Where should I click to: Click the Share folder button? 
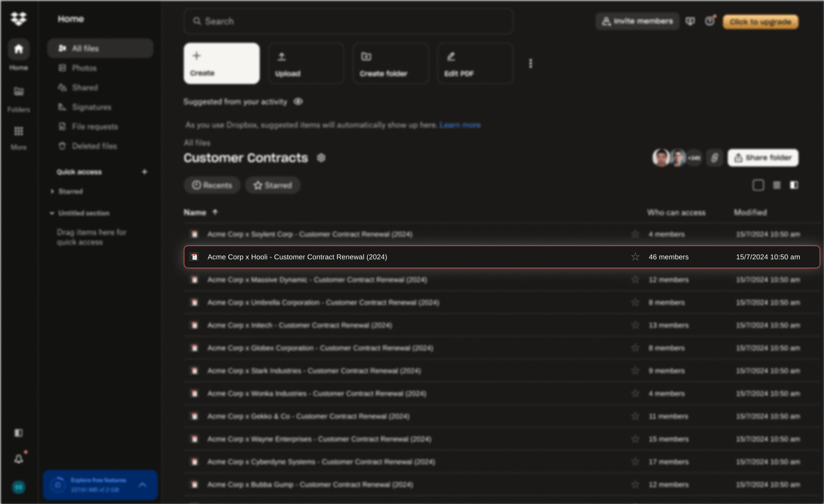[x=763, y=158]
